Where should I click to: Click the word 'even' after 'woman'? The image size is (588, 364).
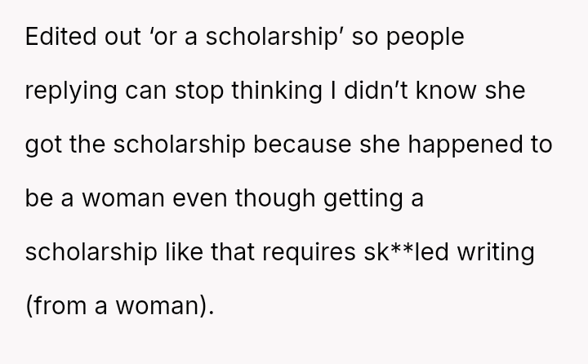200,198
